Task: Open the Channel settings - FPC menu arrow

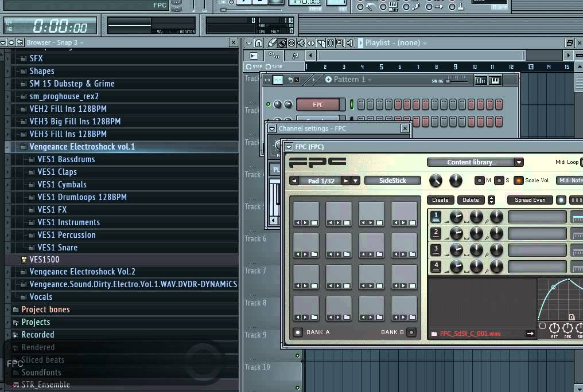Action: click(x=272, y=128)
